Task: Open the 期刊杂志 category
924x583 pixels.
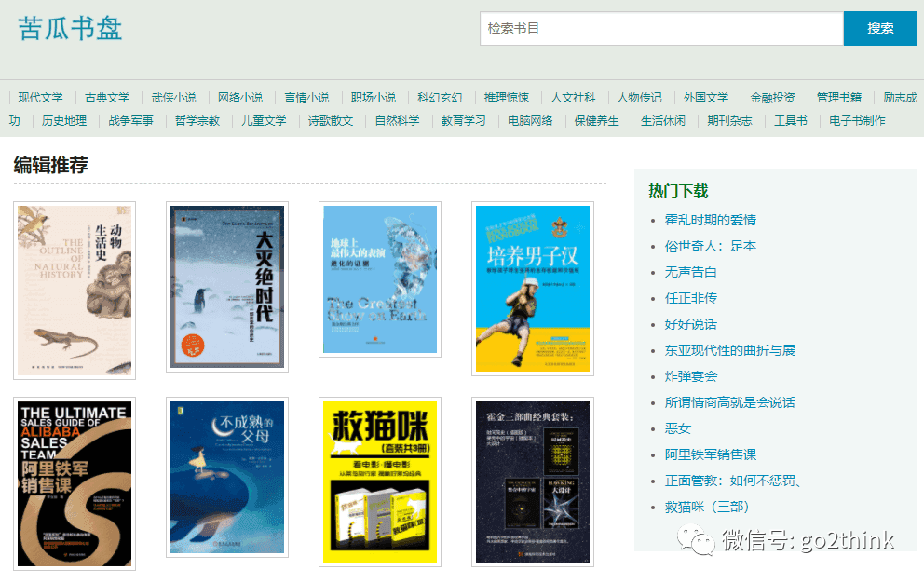Action: pyautogui.click(x=730, y=121)
